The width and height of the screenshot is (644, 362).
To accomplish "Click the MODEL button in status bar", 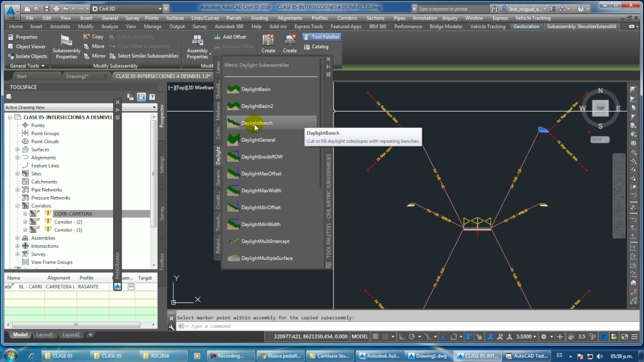I will point(360,336).
